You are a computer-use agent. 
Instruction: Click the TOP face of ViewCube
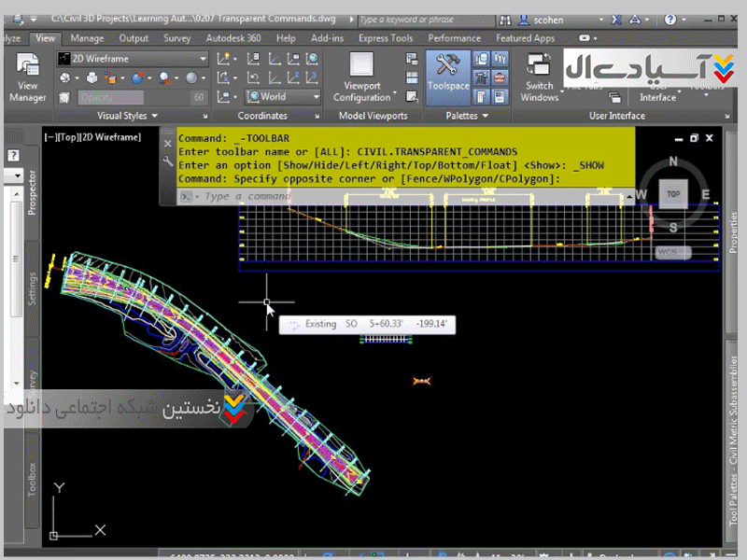672,194
